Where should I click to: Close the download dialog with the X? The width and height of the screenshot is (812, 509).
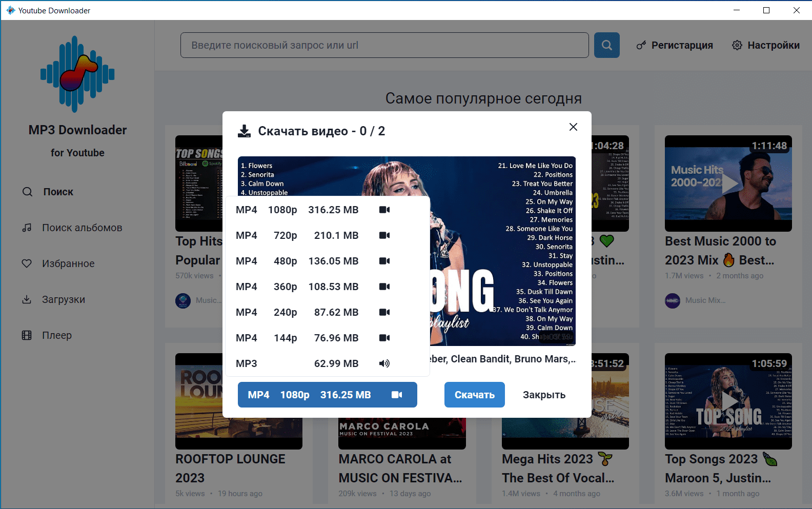[573, 127]
